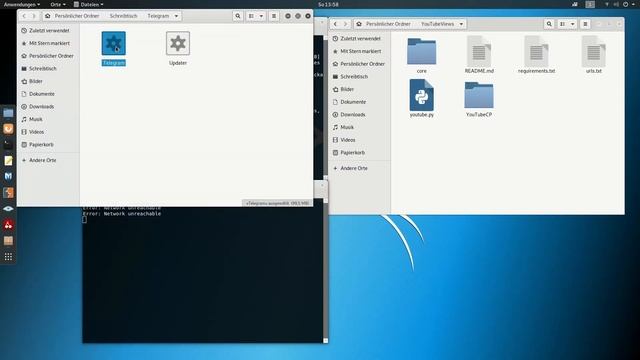
Task: Open Bilder in Telegram window sidebar
Action: pos(48,81)
